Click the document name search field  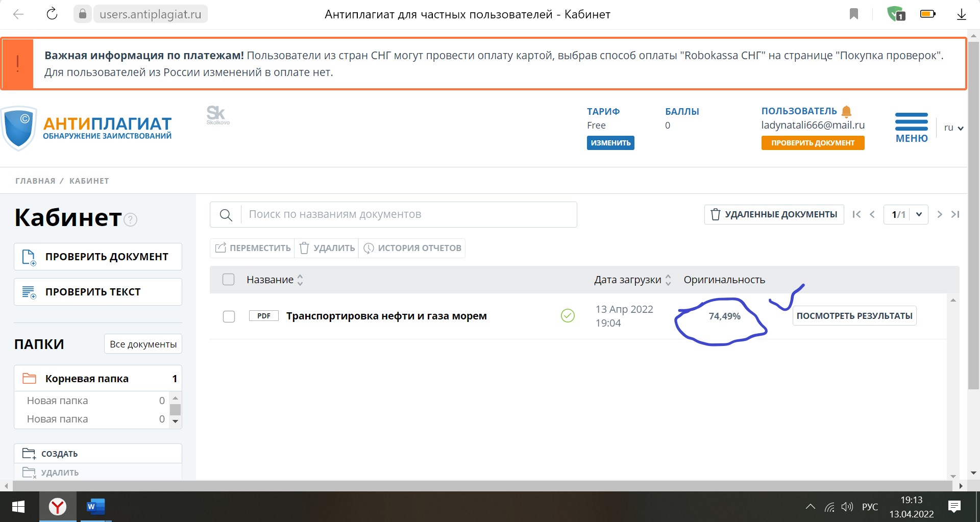[x=408, y=215]
